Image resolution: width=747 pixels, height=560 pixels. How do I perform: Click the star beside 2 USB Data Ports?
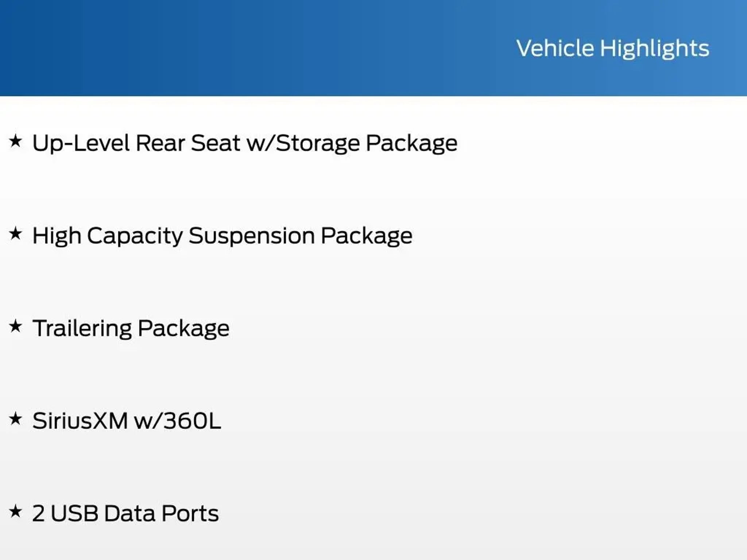tap(16, 511)
